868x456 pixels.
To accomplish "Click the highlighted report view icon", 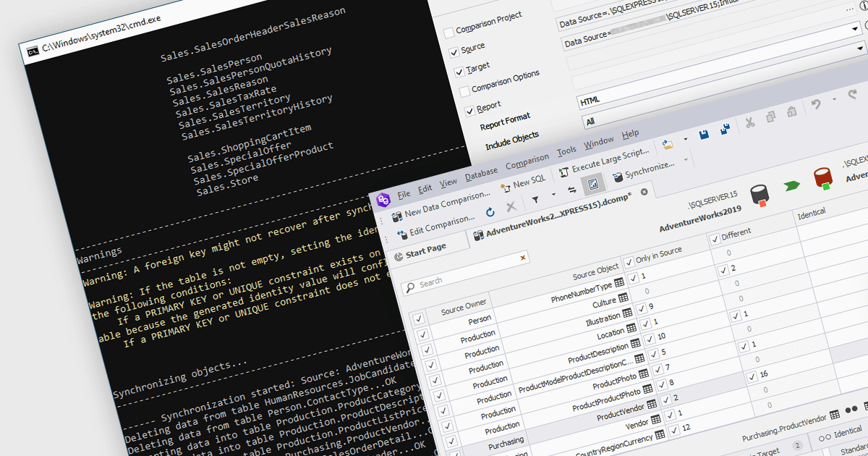I will pyautogui.click(x=592, y=184).
